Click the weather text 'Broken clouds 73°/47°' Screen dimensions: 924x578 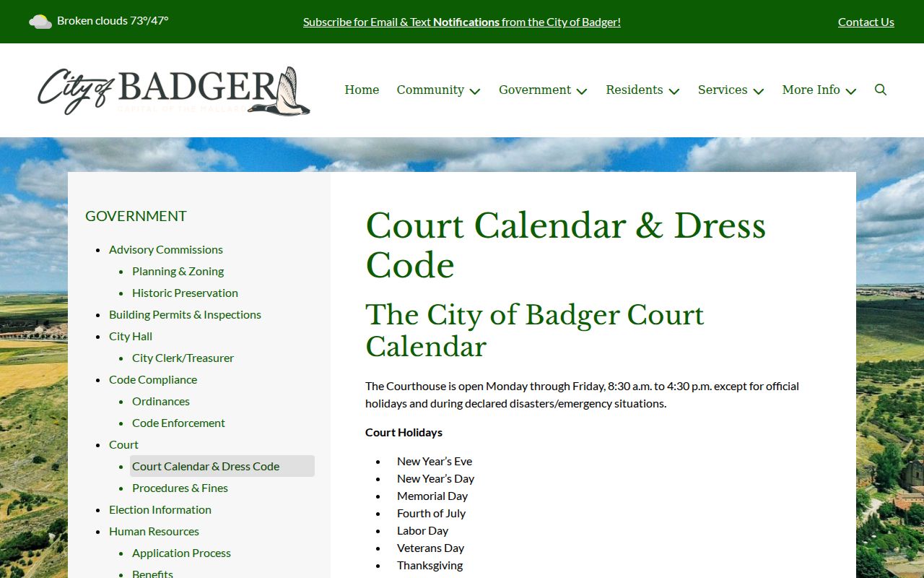click(113, 21)
